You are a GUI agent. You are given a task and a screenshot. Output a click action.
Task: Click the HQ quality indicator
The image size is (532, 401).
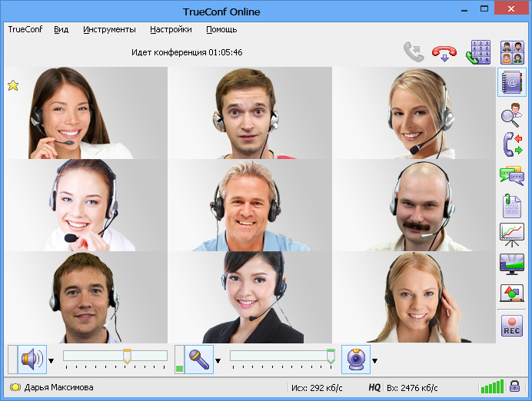(374, 387)
